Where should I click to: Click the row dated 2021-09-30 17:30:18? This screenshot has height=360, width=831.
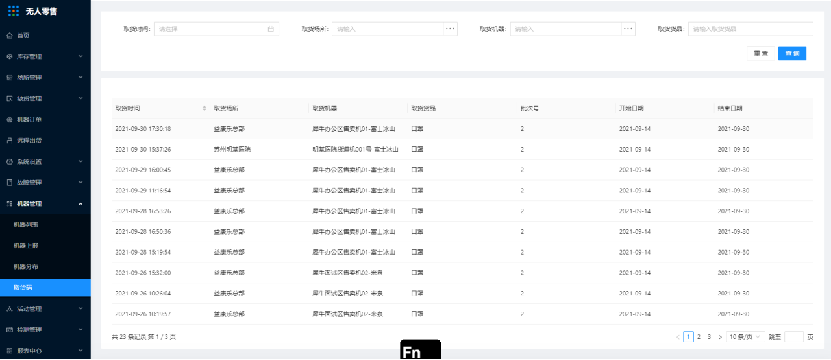point(462,129)
